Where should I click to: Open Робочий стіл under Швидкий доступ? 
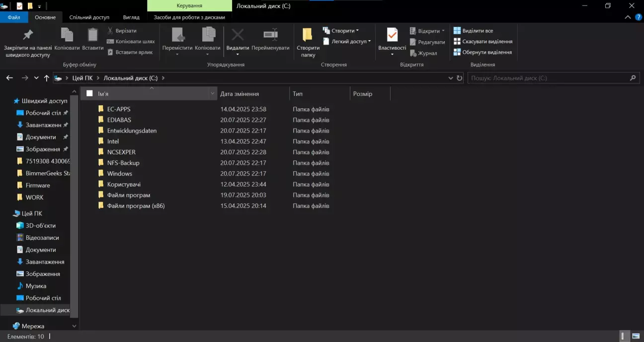[43, 113]
